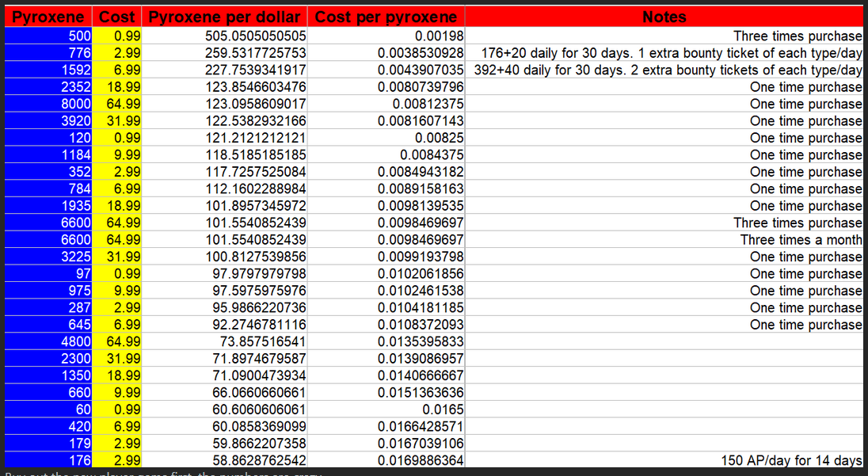The image size is (868, 476).
Task: Click the 0.0165 cell
Action: coord(386,409)
